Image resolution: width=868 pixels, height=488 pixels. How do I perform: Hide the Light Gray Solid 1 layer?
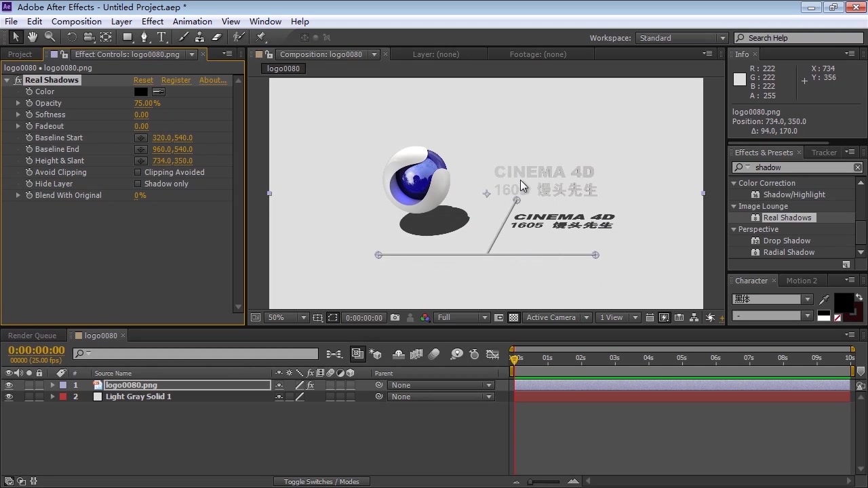(x=9, y=396)
